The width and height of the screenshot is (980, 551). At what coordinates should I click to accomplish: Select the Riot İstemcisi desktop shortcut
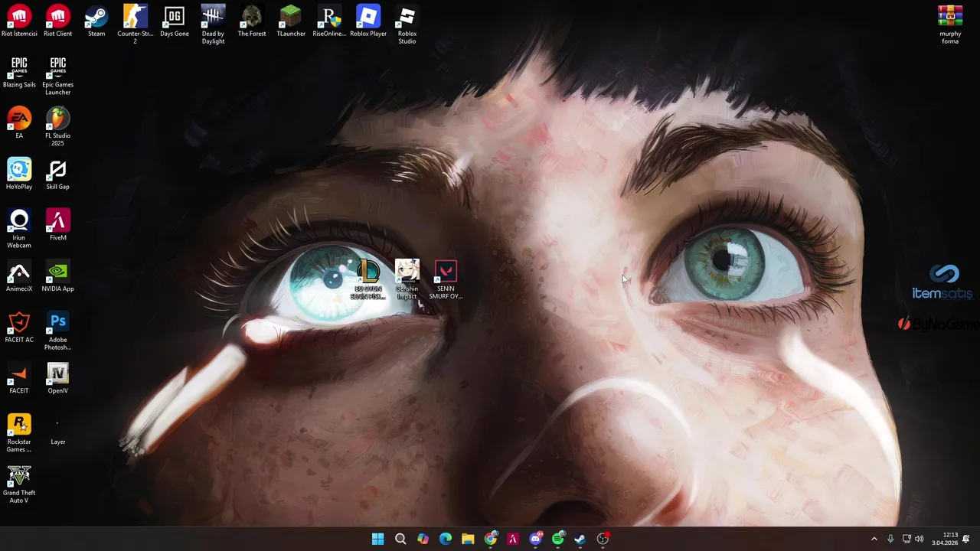(19, 21)
